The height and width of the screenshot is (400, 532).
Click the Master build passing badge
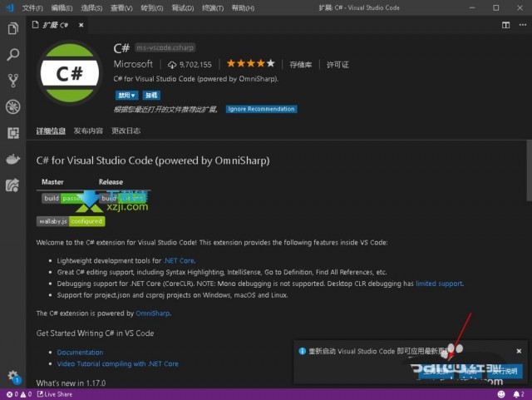63,198
